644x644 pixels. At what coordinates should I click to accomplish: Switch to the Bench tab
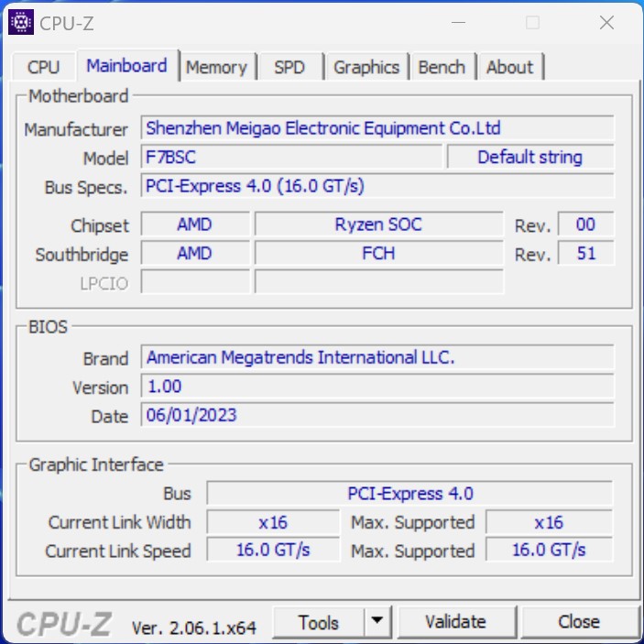442,67
